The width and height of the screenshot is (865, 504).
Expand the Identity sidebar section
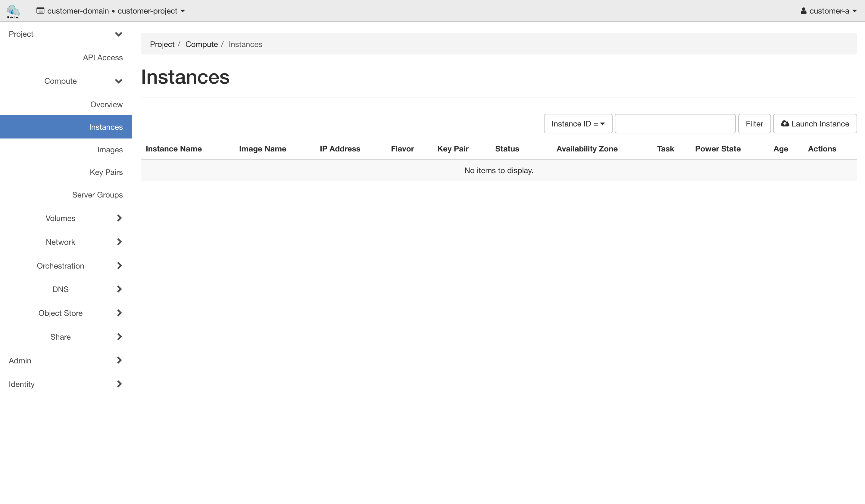tap(66, 384)
